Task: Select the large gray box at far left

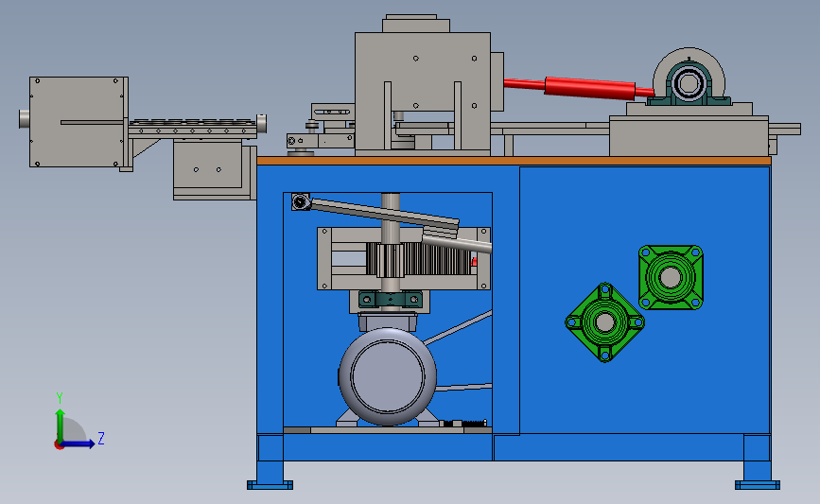Action: pos(79,122)
